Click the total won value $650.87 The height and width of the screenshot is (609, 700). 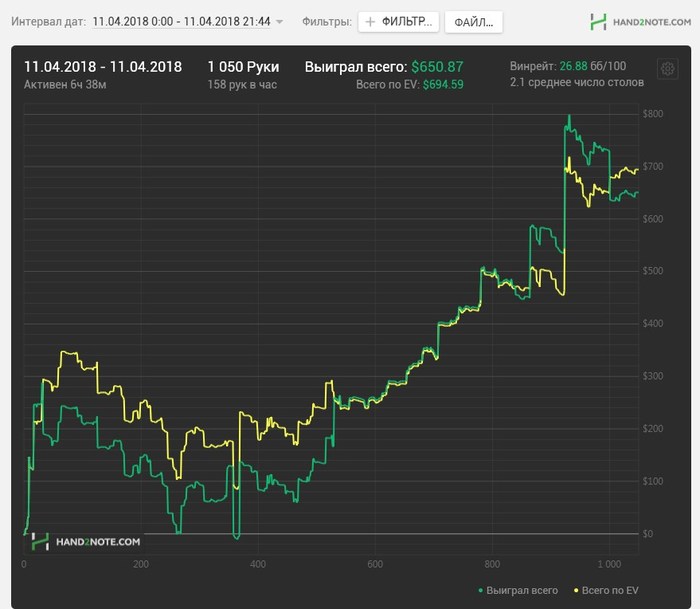437,67
